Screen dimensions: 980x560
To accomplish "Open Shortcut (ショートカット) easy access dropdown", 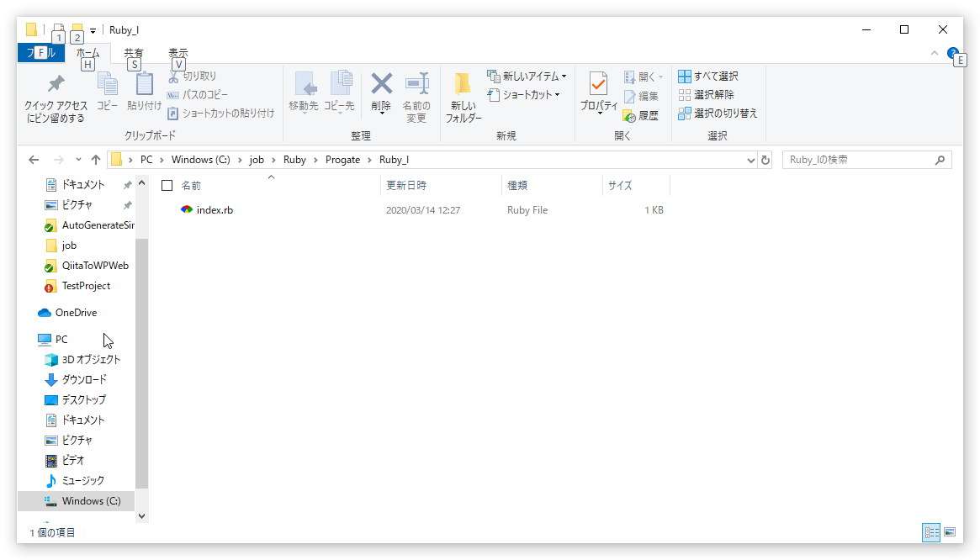I will [x=524, y=95].
